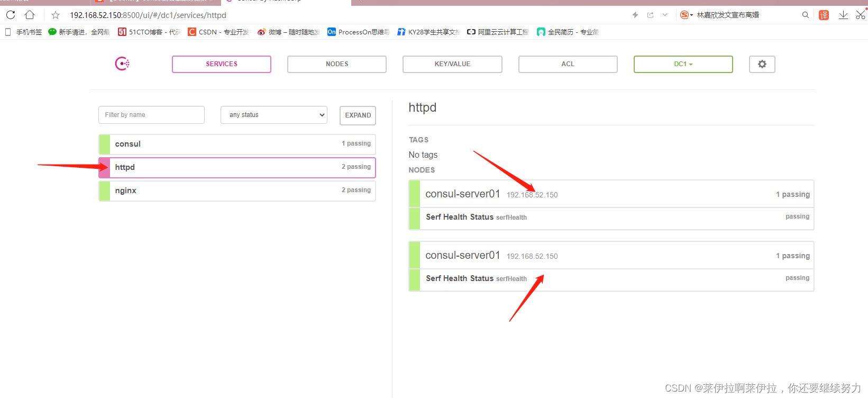
Task: Switch to the NODES tab
Action: [337, 64]
